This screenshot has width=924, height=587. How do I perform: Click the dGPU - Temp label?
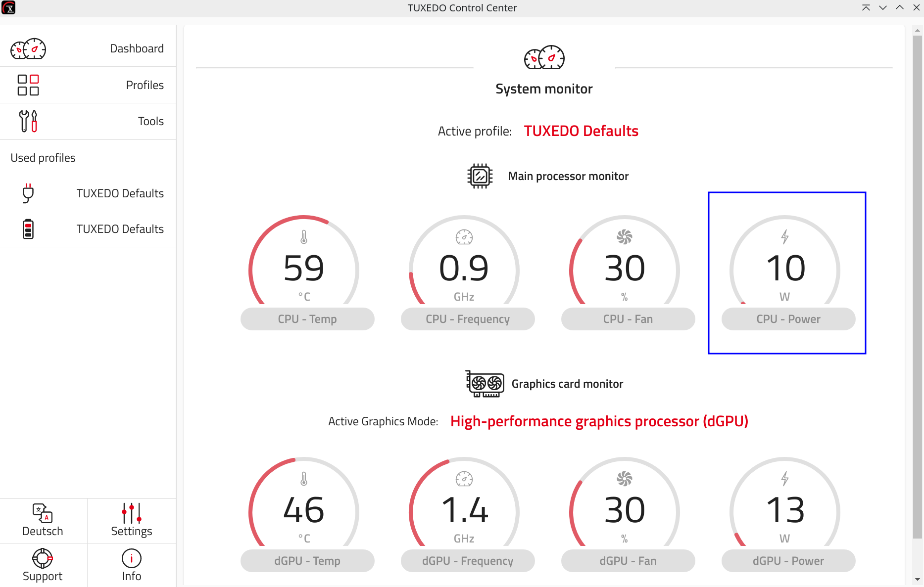click(x=307, y=561)
